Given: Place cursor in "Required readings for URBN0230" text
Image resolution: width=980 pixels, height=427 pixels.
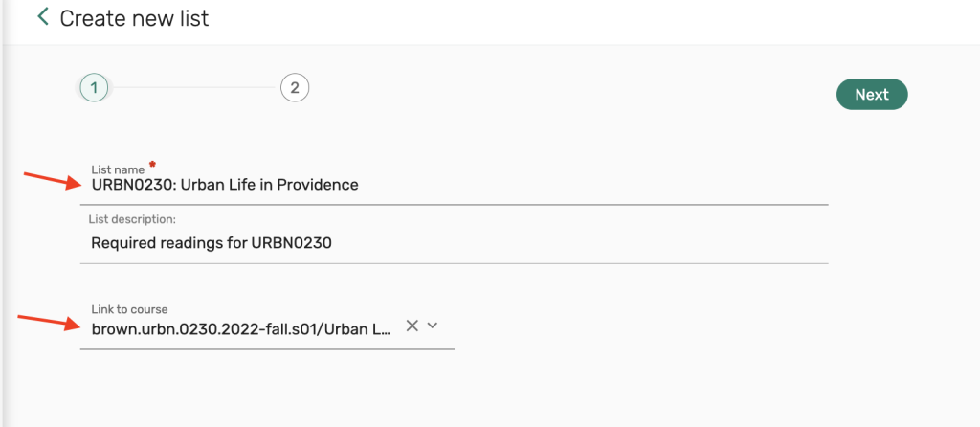Looking at the screenshot, I should click(211, 243).
